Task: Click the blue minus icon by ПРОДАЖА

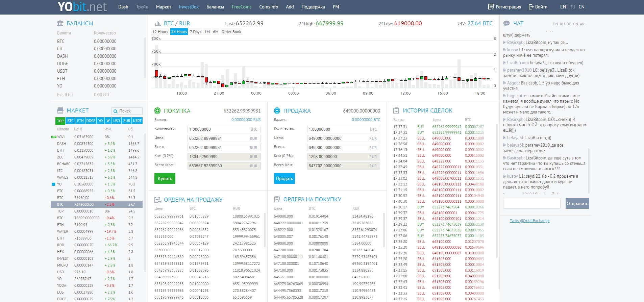Action: (277, 110)
